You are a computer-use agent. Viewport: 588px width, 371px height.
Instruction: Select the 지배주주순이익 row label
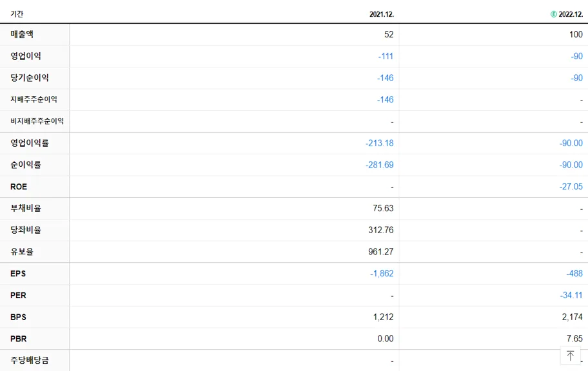click(34, 100)
